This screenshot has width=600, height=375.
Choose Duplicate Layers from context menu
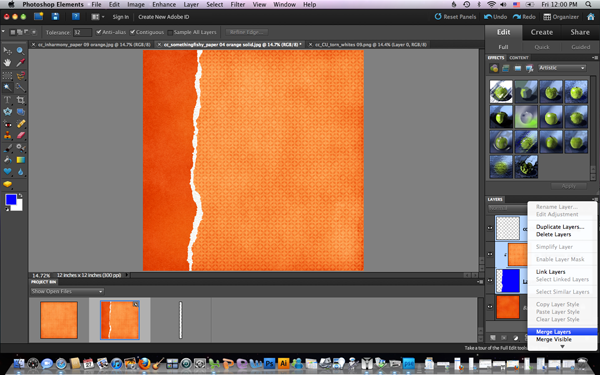coord(562,227)
